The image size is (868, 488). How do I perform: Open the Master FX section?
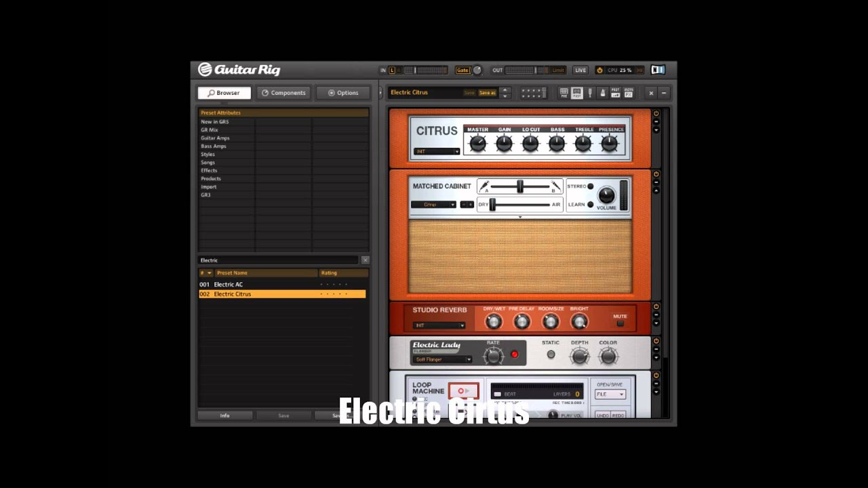coord(629,93)
